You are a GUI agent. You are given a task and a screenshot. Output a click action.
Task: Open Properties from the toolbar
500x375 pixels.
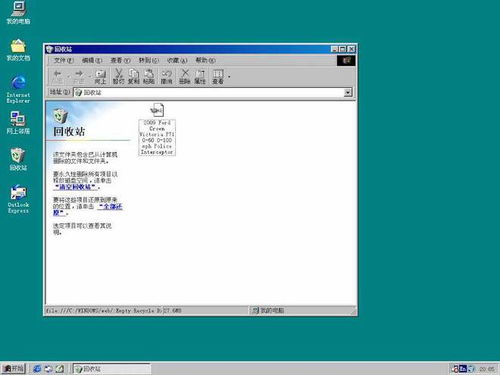(x=200, y=77)
